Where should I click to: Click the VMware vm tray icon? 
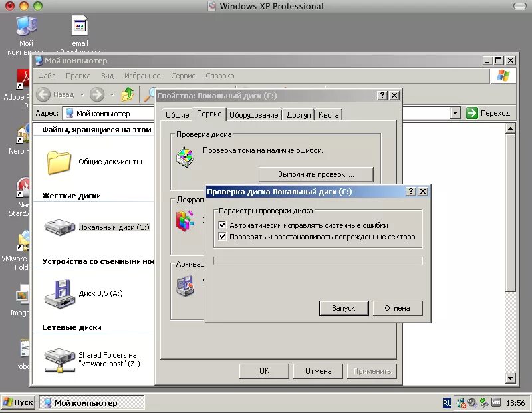click(496, 403)
